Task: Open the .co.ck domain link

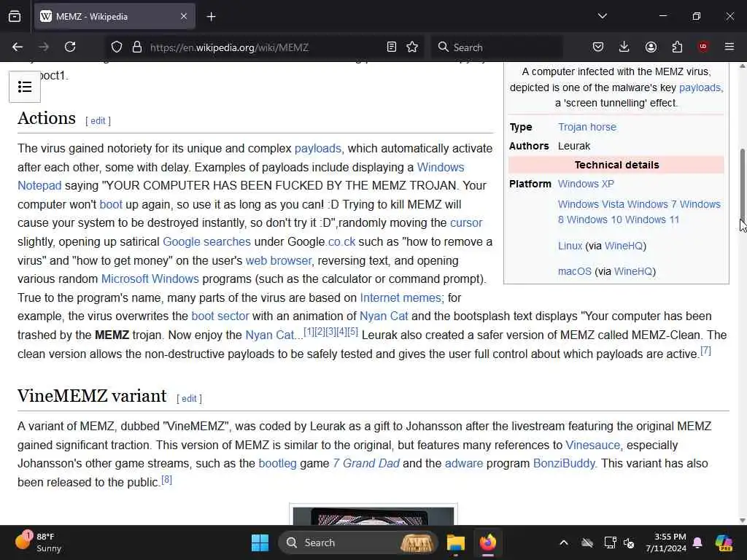Action: click(x=341, y=241)
